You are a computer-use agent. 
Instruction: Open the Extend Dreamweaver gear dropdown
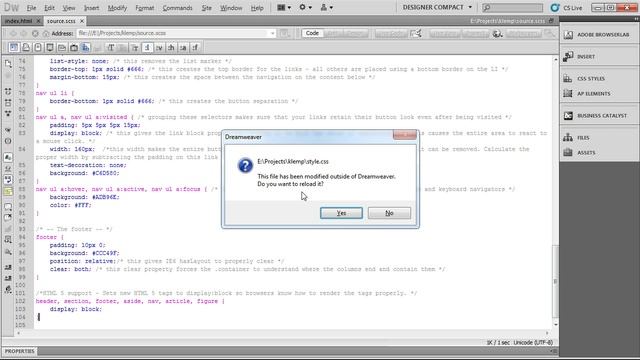pyautogui.click(x=305, y=7)
